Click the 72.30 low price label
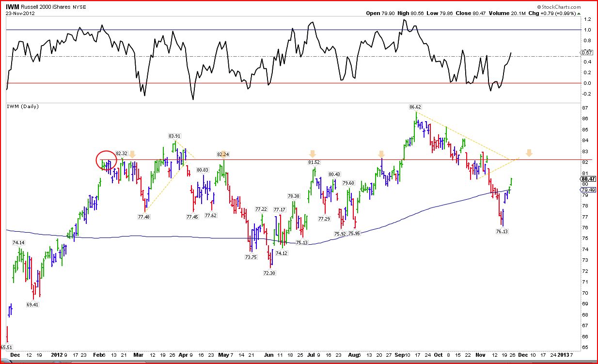This screenshot has width=598, height=364. pos(269,273)
